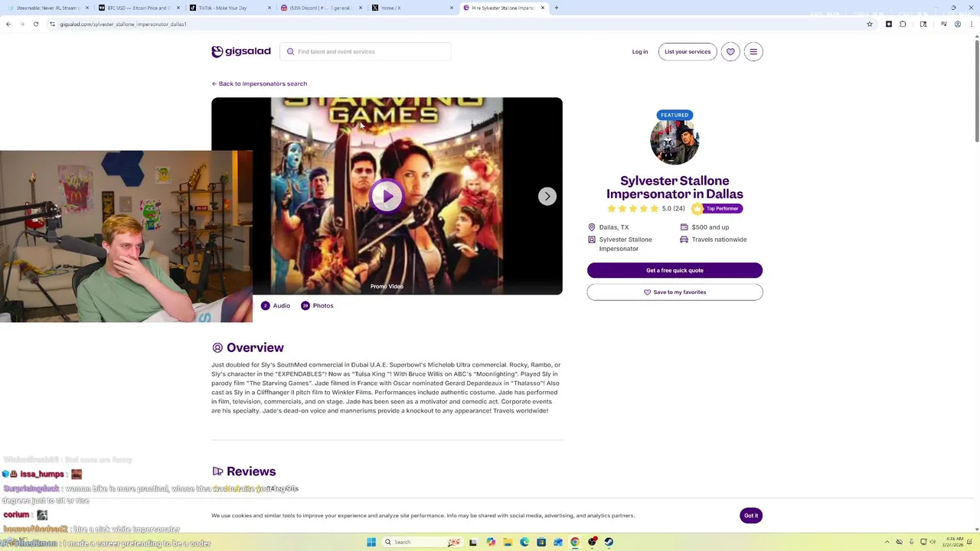Click the Windows taskbar Search box
The width and height of the screenshot is (980, 551).
[423, 542]
